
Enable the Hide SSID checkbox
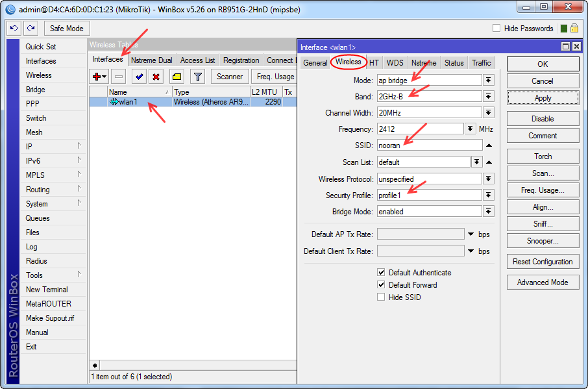point(381,297)
